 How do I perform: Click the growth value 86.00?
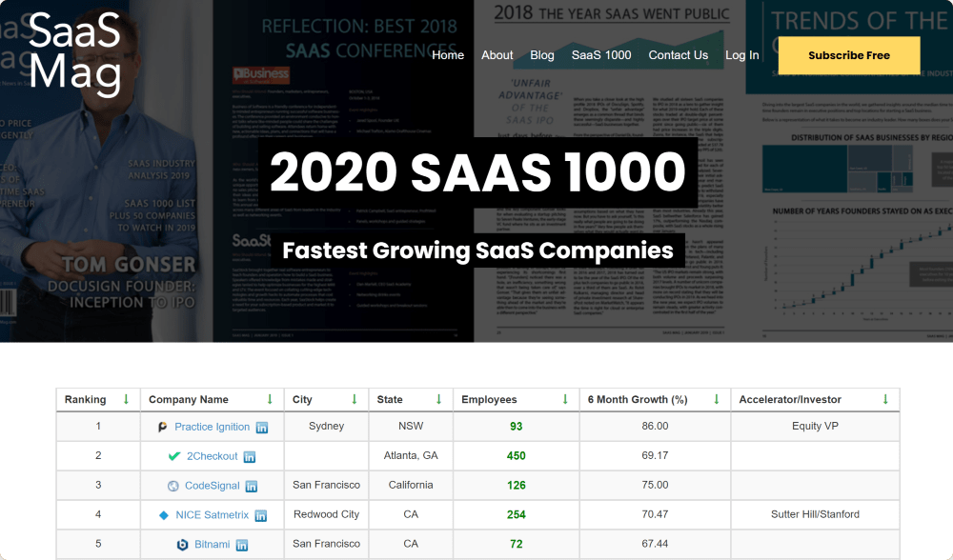pos(656,427)
